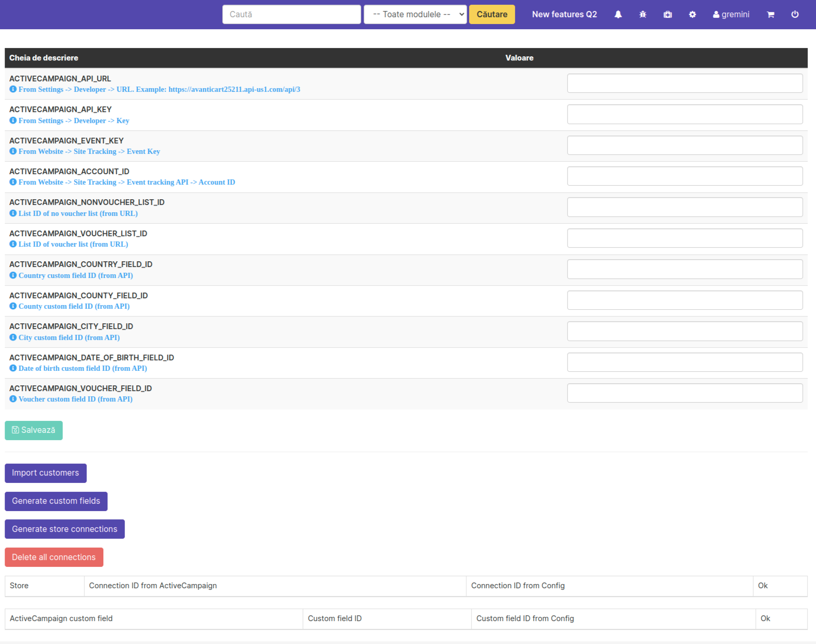Click 'Custom field ID from Config' header
The height and width of the screenshot is (644, 816).
[525, 618]
